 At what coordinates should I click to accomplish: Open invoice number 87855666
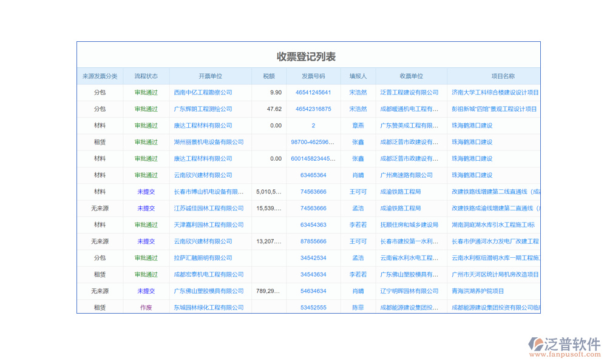pos(313,241)
